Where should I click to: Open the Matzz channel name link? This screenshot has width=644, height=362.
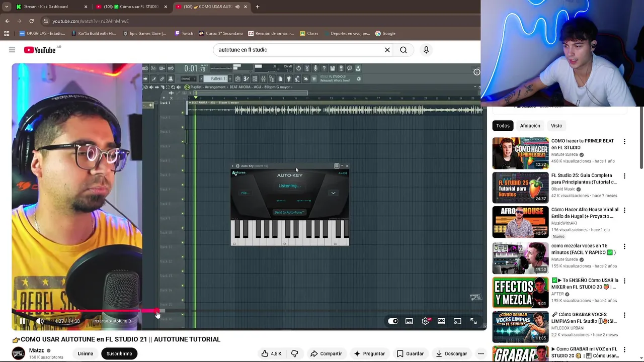36,350
